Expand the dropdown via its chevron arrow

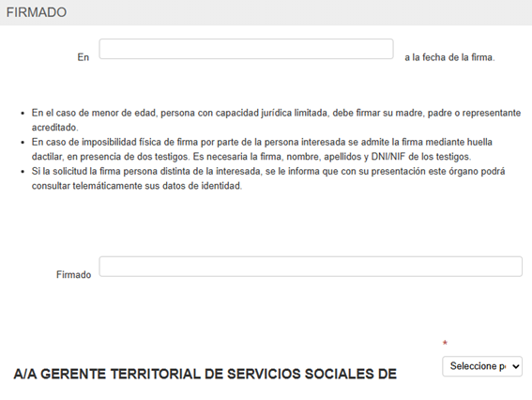[x=516, y=366]
